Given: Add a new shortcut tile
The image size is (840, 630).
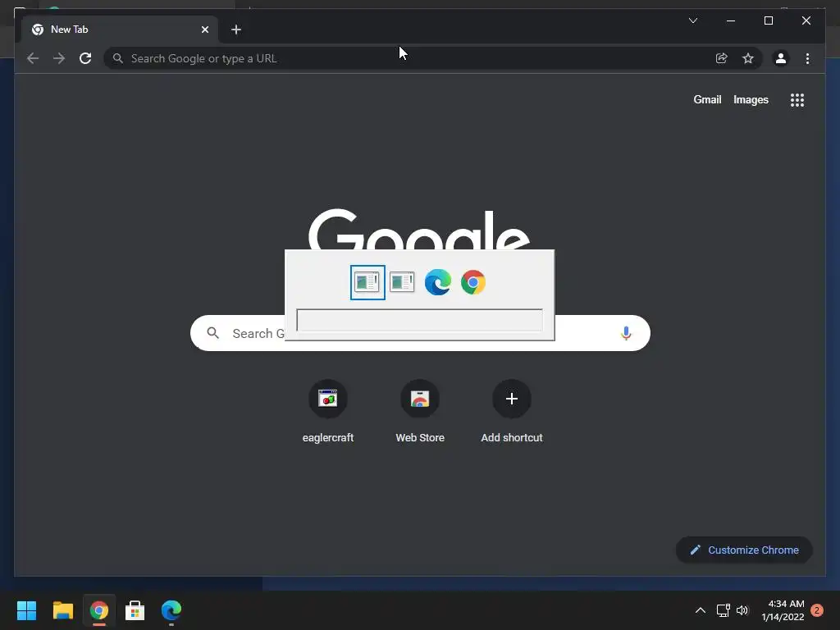Looking at the screenshot, I should coord(512,412).
